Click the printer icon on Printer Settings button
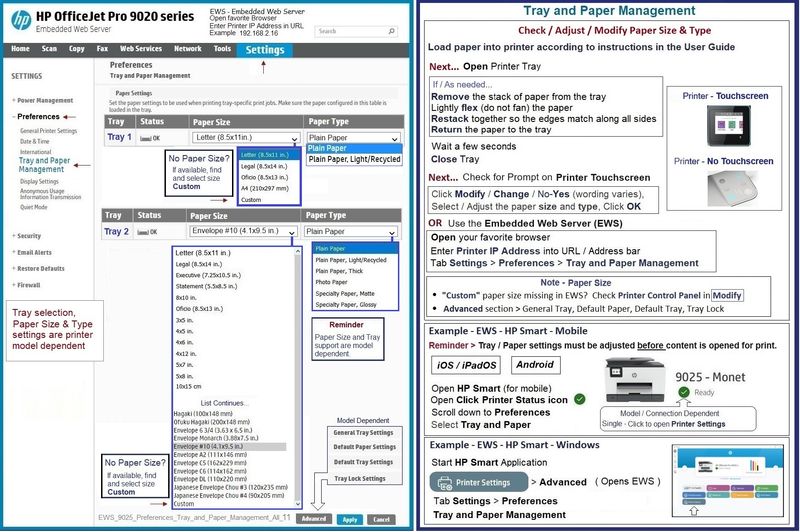Screen dimensions: 800x532 [x=445, y=483]
